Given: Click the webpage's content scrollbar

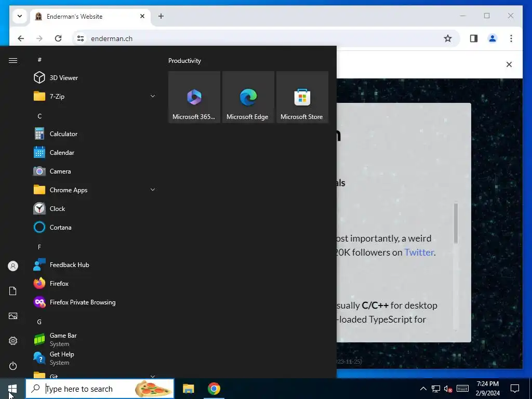Looking at the screenshot, I should tap(456, 223).
